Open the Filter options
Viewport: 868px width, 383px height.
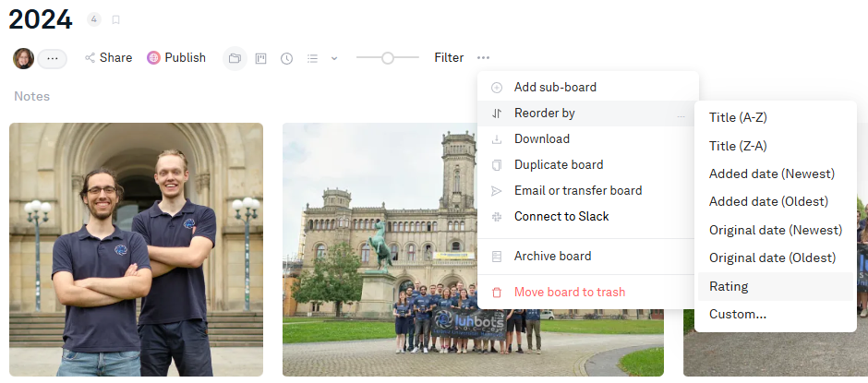pyautogui.click(x=449, y=57)
